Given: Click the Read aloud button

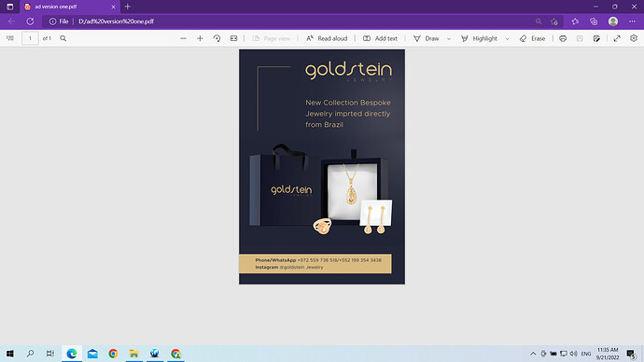Looking at the screenshot, I should [327, 38].
